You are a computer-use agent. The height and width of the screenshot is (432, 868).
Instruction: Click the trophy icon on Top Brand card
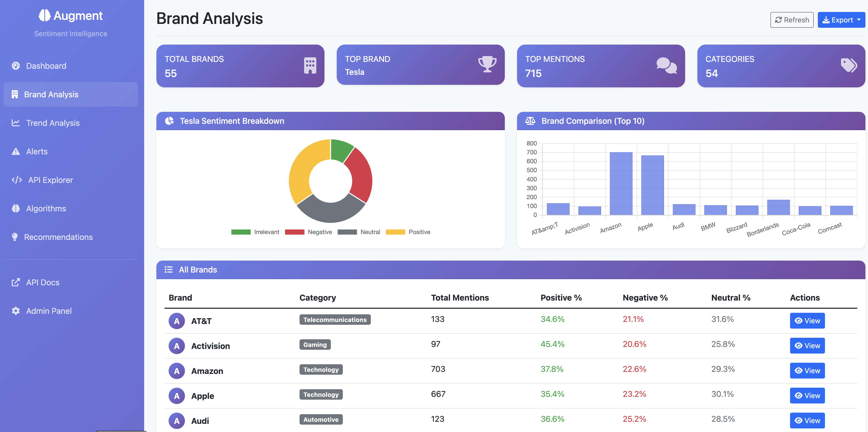click(487, 64)
